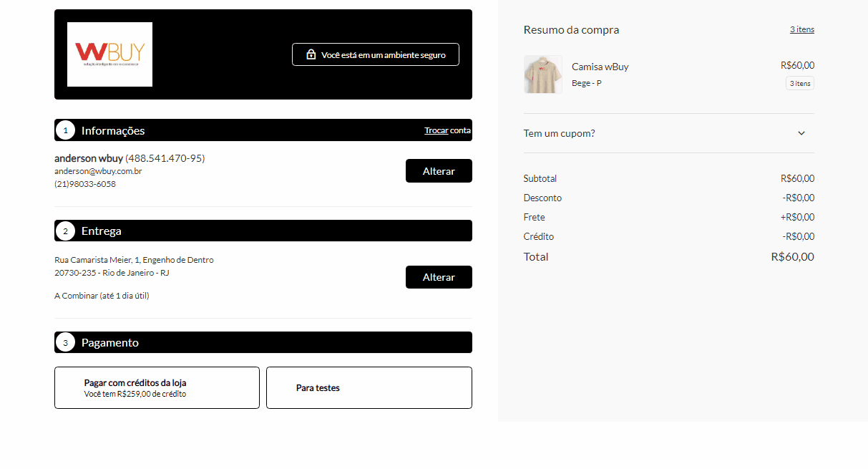Select the Entrega section header
This screenshot has width=868, height=469.
pyautogui.click(x=101, y=231)
